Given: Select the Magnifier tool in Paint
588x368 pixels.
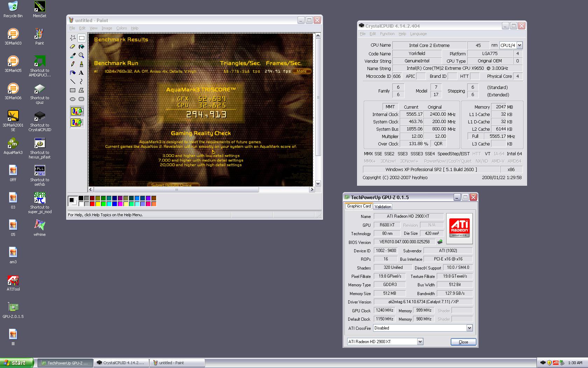Looking at the screenshot, I should (x=82, y=55).
